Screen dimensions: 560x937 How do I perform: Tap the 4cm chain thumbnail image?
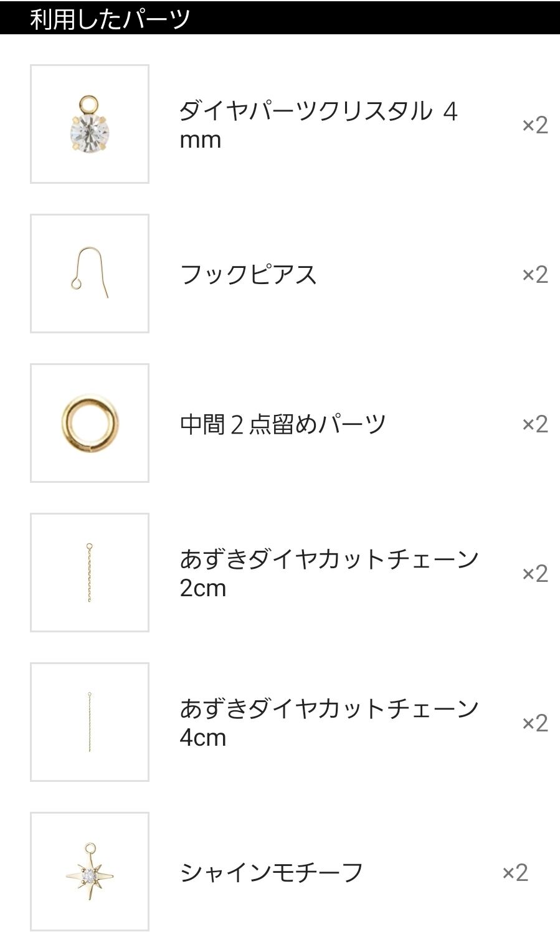[90, 722]
